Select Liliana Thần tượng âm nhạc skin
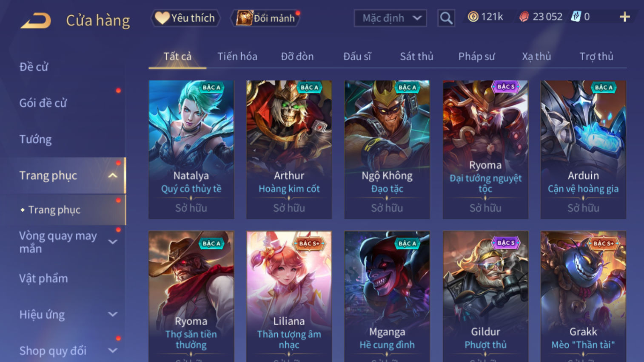644x362 pixels. (289, 296)
